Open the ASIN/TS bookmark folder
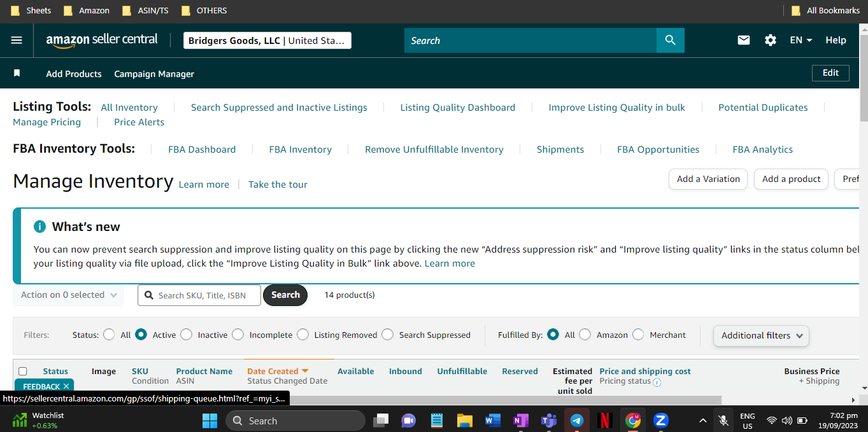The width and height of the screenshot is (868, 432). 145,10
